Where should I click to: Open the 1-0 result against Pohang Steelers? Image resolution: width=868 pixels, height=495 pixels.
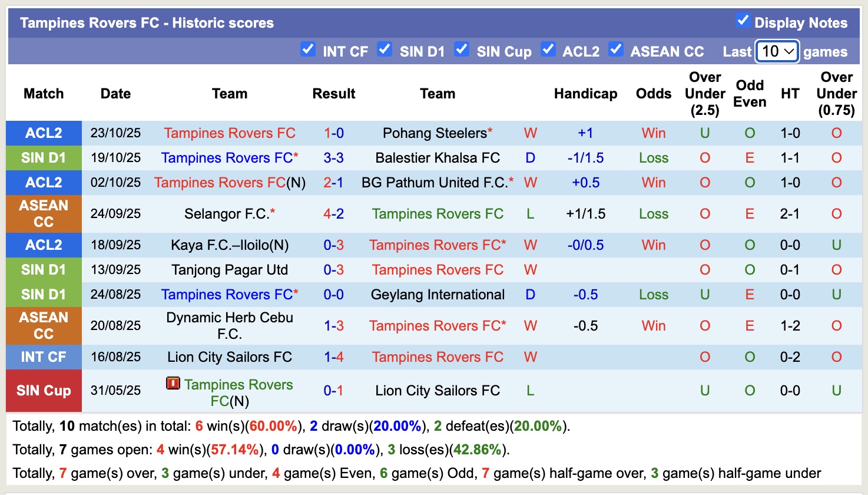pyautogui.click(x=334, y=133)
